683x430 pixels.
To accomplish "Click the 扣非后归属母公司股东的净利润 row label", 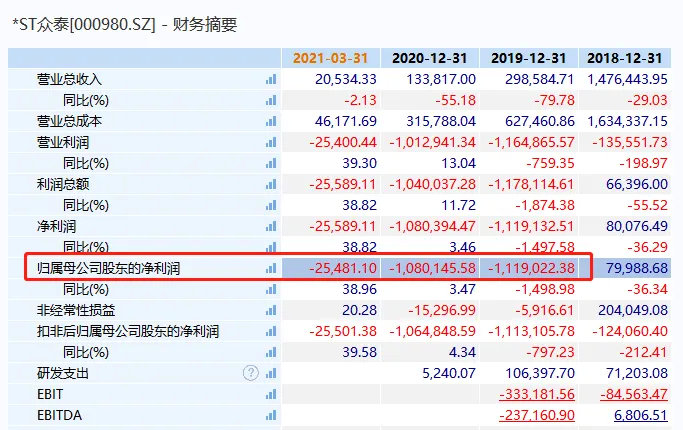I will click(128, 331).
